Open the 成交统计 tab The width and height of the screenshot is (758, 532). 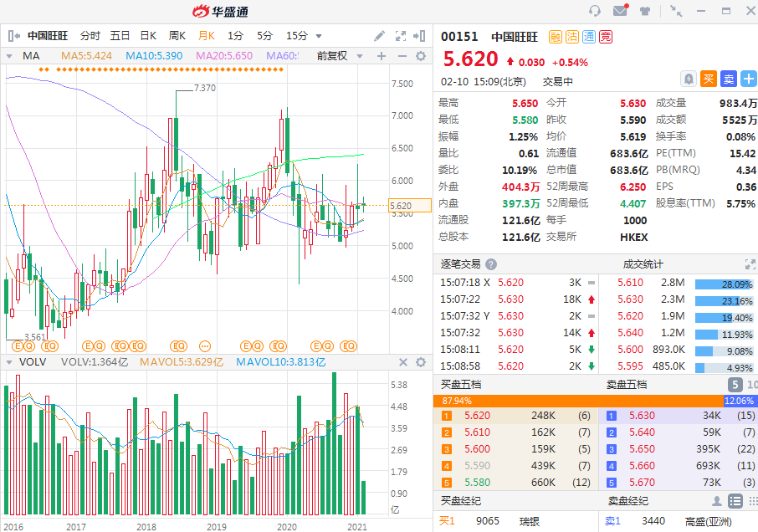click(643, 264)
